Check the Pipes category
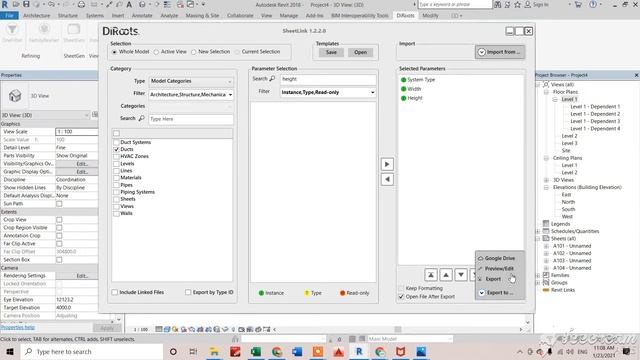This screenshot has width=640, height=360. [116, 185]
